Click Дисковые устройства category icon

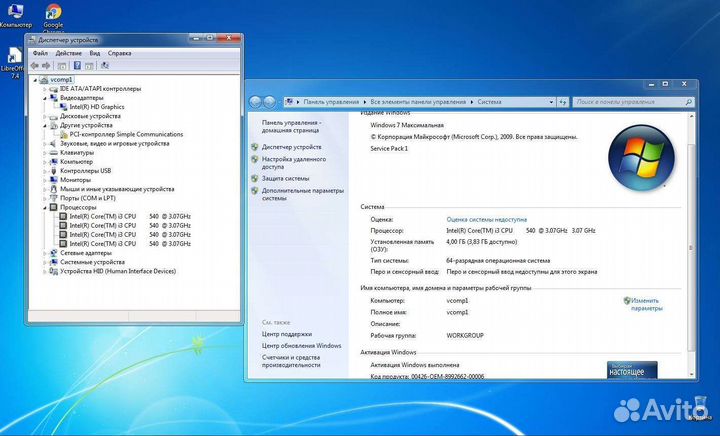(x=54, y=116)
